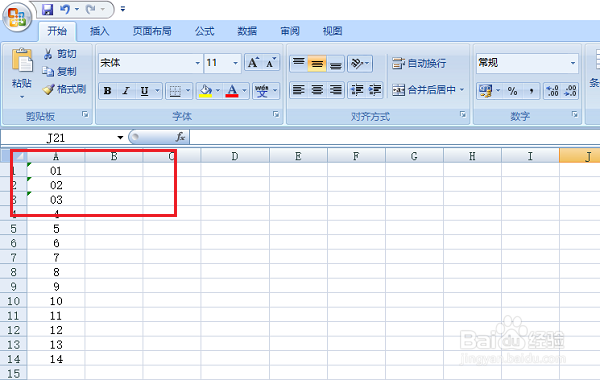The width and height of the screenshot is (600, 380).
Task: Save the workbook from quick access toolbar
Action: pyautogui.click(x=47, y=9)
